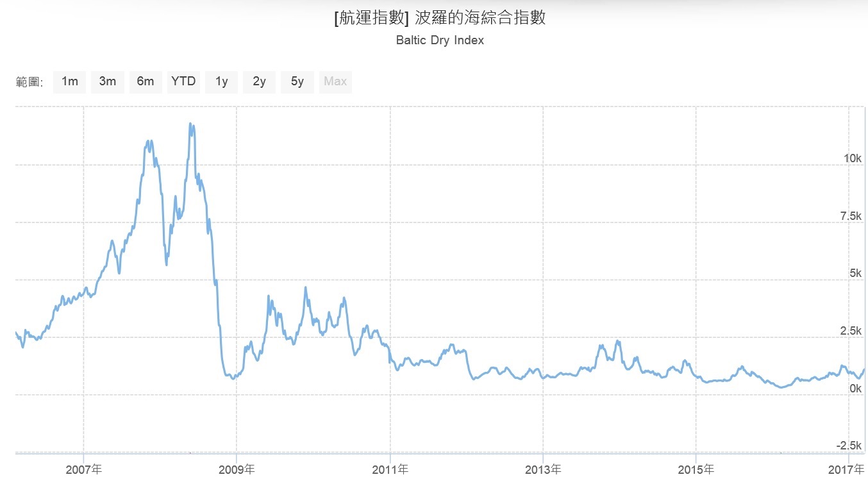This screenshot has height=486, width=868.
Task: Click the greyed-out Max range button
Action: click(x=335, y=81)
